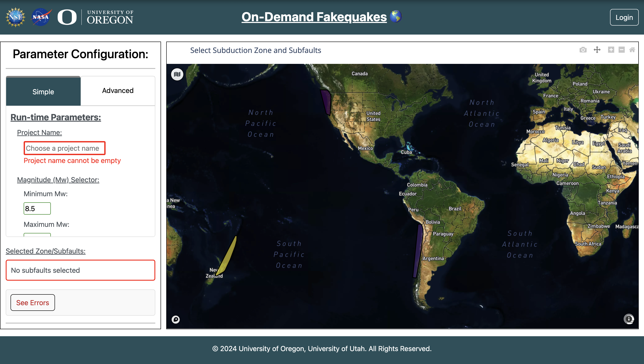Image resolution: width=644 pixels, height=364 pixels.
Task: Click the See Errors button
Action: point(33,303)
